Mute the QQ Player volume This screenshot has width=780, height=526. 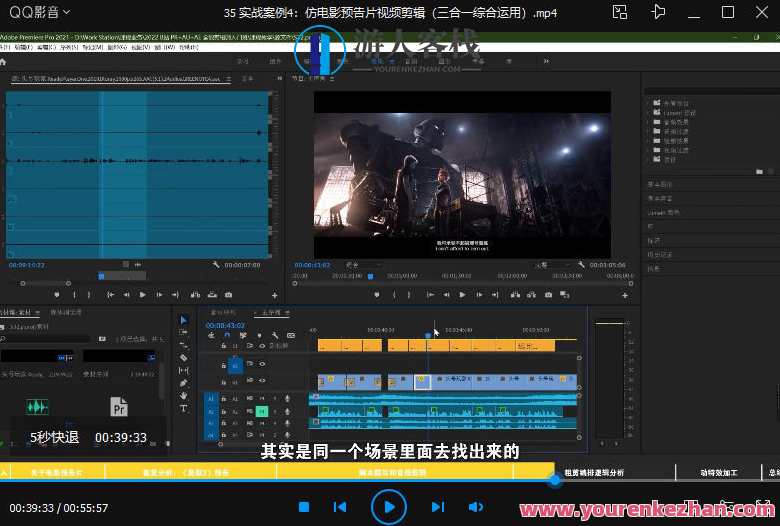click(x=475, y=507)
